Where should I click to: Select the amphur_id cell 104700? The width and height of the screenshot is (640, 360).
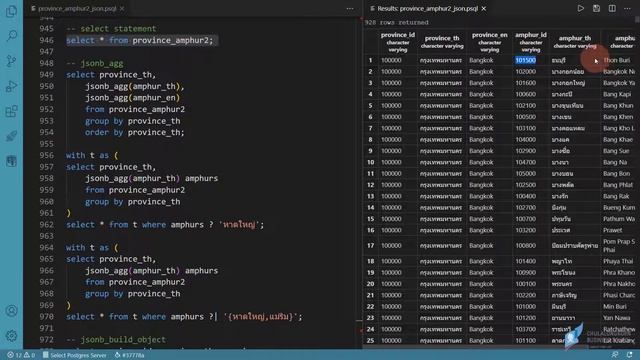[x=525, y=162]
